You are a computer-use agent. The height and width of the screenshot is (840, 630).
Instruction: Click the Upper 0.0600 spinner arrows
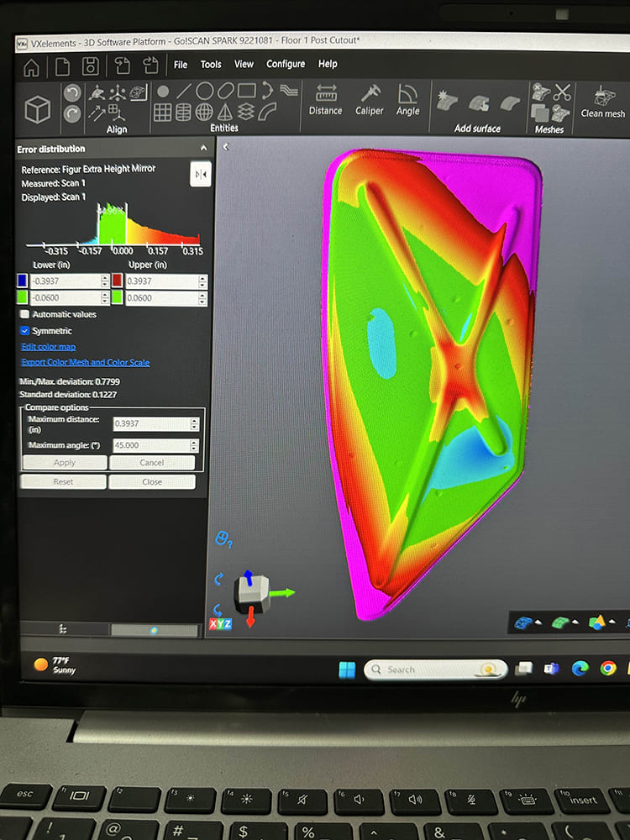[202, 298]
